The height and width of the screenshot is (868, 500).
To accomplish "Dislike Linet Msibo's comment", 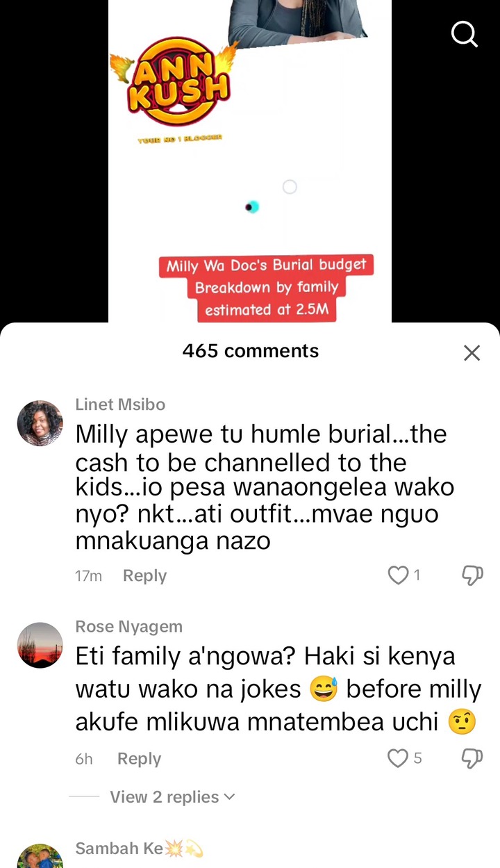I will click(472, 575).
